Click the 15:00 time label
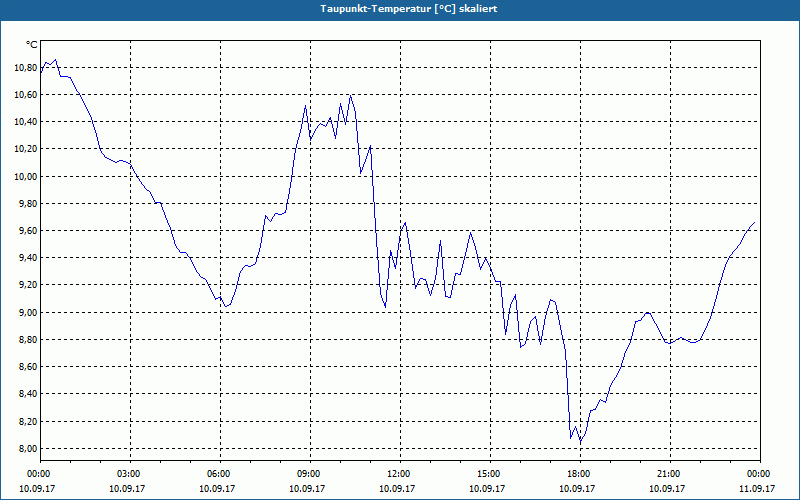This screenshot has height=500, width=800. click(488, 474)
